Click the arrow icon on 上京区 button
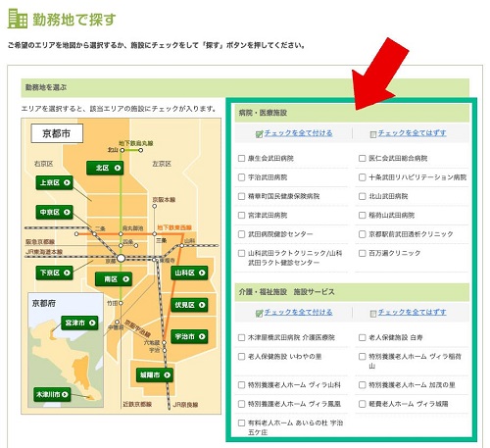The height and width of the screenshot is (448, 490). [x=67, y=182]
